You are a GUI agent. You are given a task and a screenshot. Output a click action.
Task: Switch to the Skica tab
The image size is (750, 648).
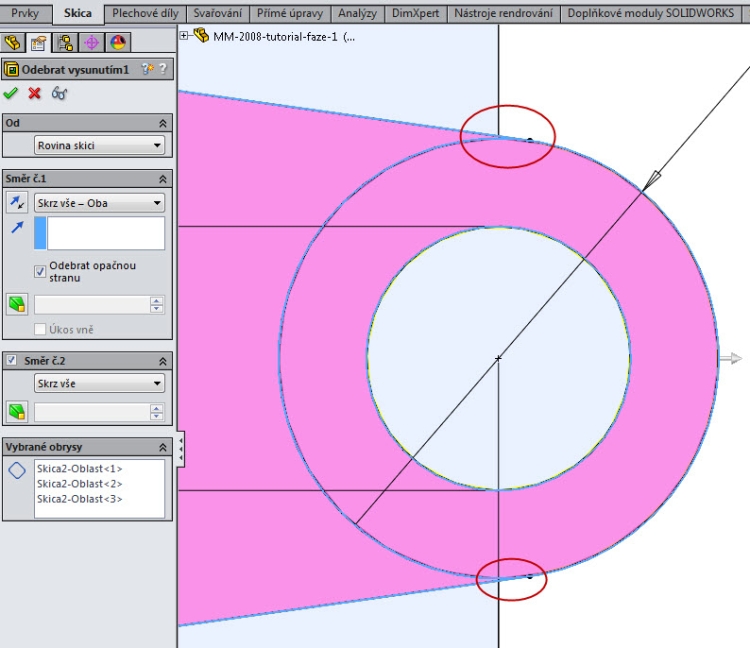coord(77,13)
